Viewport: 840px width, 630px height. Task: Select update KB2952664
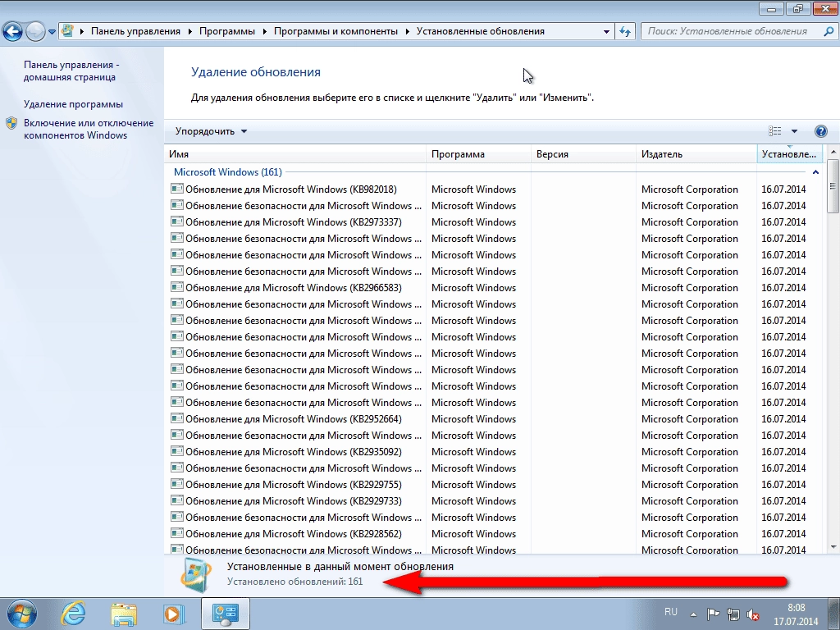click(294, 419)
